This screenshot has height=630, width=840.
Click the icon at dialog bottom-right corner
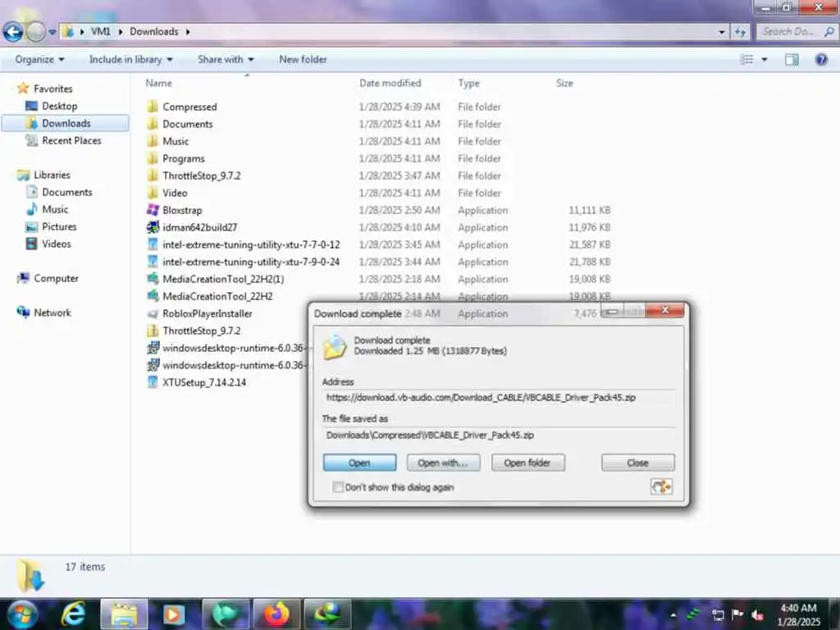point(661,486)
